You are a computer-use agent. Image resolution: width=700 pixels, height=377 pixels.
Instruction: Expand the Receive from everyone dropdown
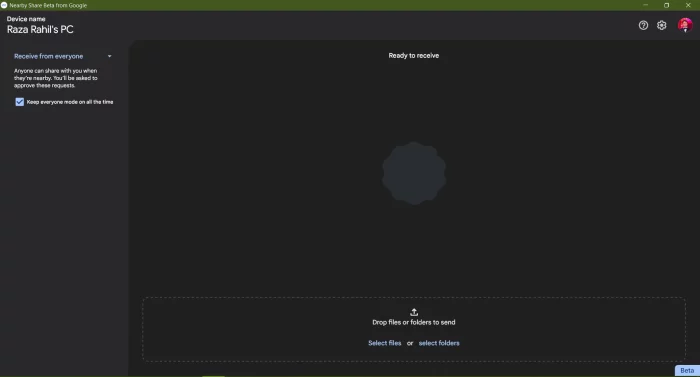coord(62,56)
